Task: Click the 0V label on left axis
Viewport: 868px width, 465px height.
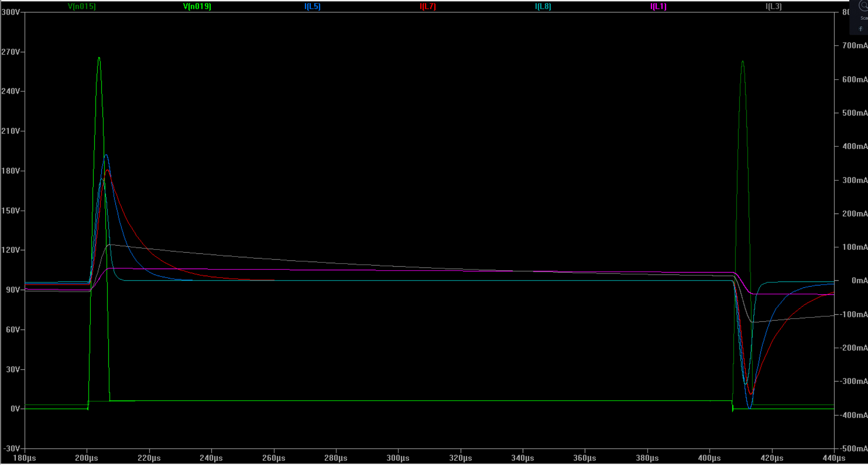Action: click(x=15, y=408)
